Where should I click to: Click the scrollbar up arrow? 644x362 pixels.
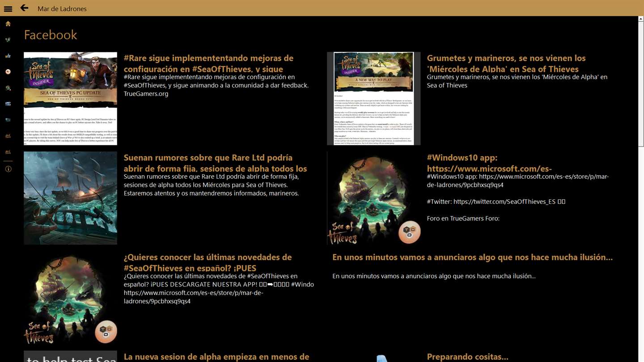coord(641,19)
